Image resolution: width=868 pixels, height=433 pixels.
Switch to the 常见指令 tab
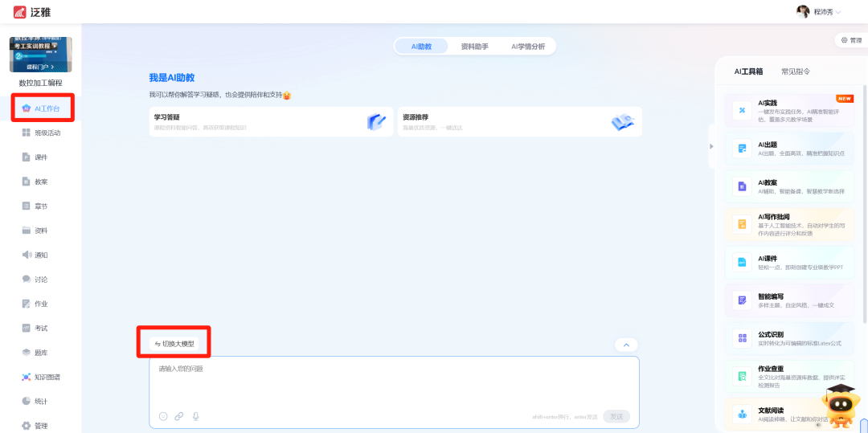[x=795, y=71]
